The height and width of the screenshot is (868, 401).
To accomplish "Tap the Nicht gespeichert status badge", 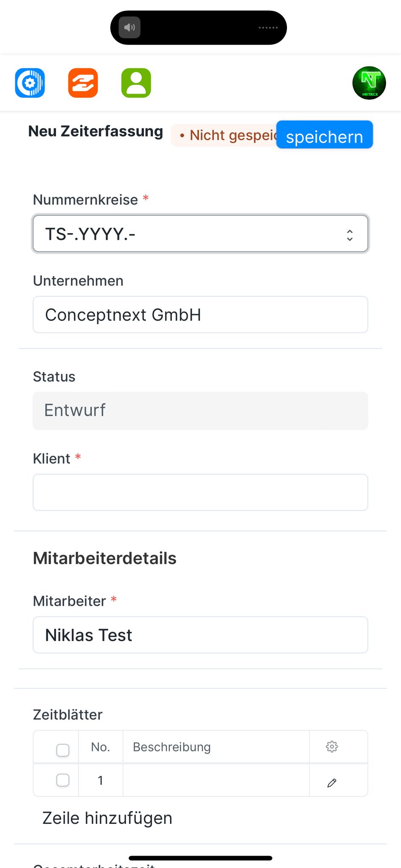I will pyautogui.click(x=225, y=136).
